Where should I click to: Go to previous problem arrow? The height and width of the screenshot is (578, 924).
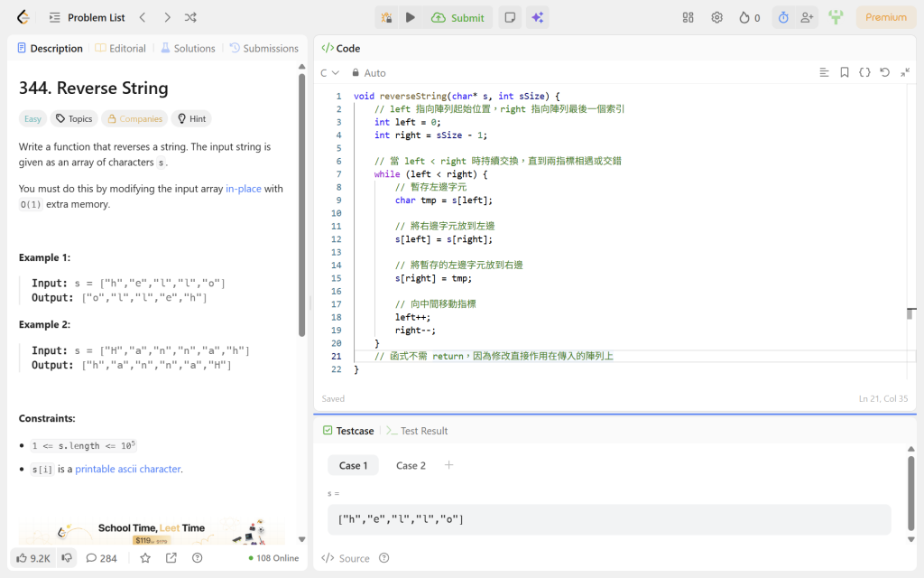click(x=143, y=18)
